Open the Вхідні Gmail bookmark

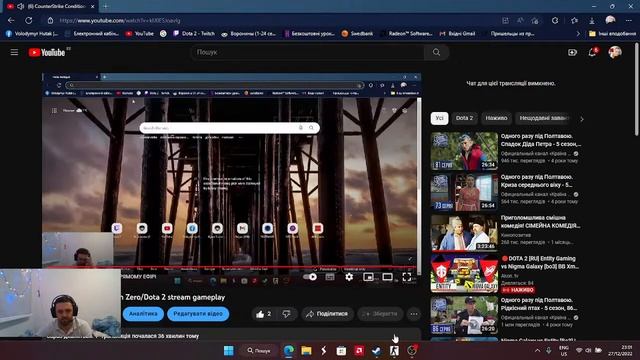(457, 33)
